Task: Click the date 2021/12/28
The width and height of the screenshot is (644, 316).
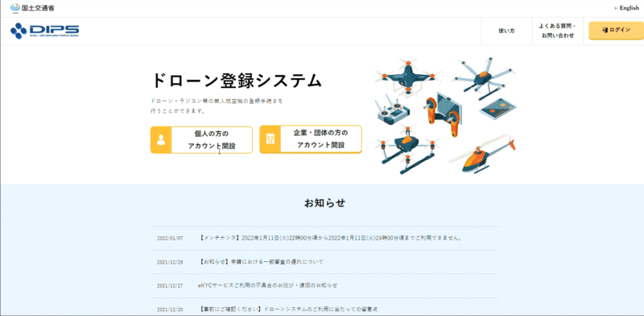Action: click(170, 262)
